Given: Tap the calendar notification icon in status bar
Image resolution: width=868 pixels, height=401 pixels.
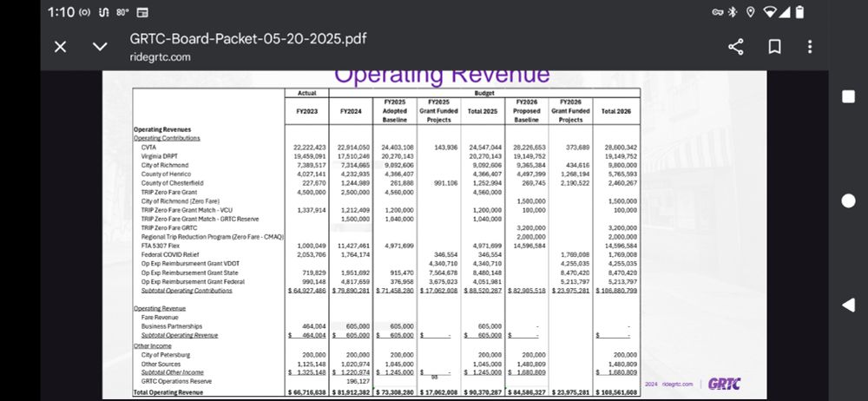Looking at the screenshot, I should [x=142, y=12].
